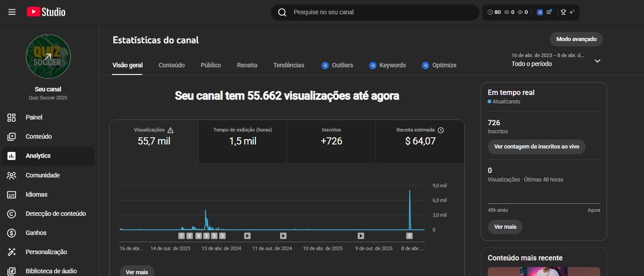
Task: Click the '11 de out. de 2024' axis date
Action: 272,248
